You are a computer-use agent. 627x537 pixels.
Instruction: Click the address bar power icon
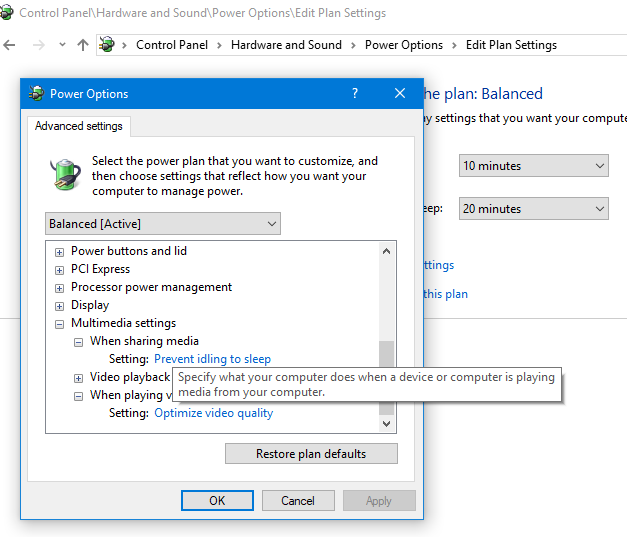click(x=107, y=44)
